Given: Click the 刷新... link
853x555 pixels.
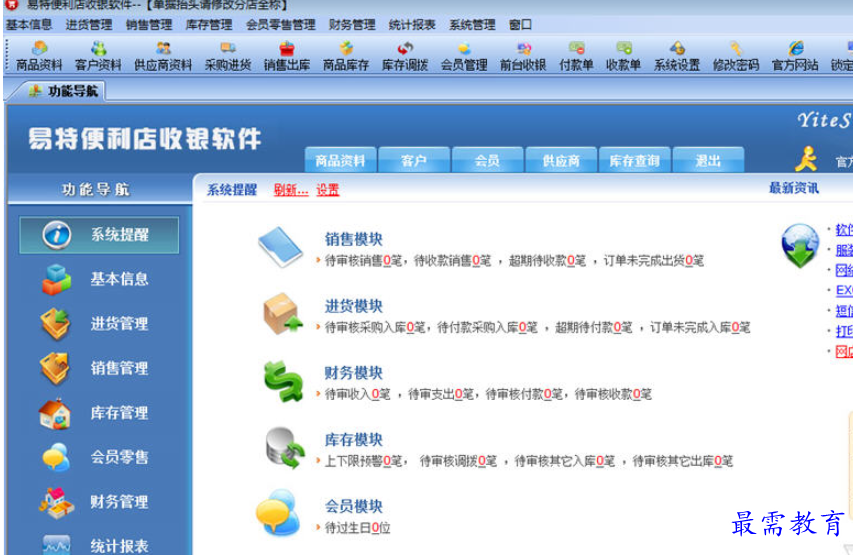Looking at the screenshot, I should coord(291,190).
